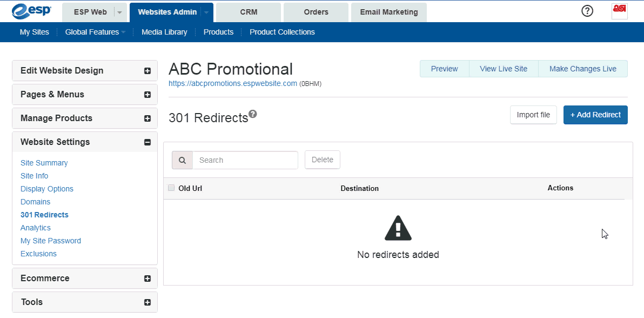644x318 pixels.
Task: Click the Make Changes Live button
Action: point(583,69)
